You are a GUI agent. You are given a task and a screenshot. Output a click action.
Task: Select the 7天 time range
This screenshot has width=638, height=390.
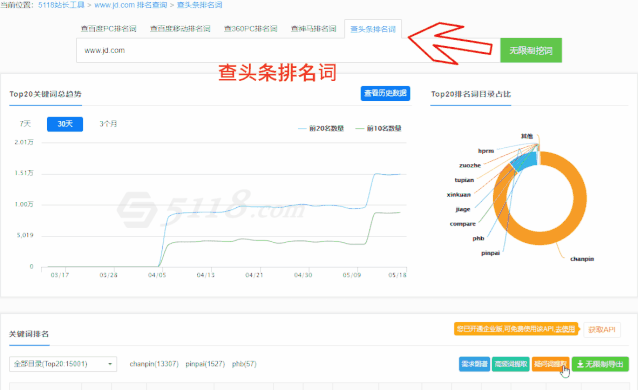[x=25, y=124]
